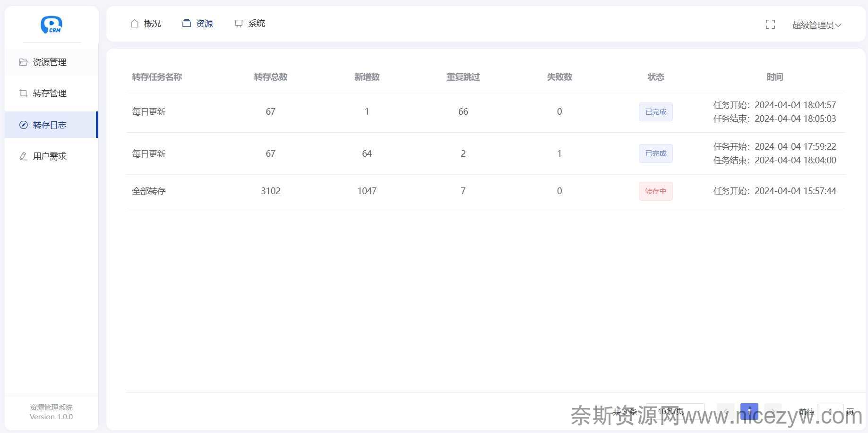Open the 10条/页 page size selector

675,411
